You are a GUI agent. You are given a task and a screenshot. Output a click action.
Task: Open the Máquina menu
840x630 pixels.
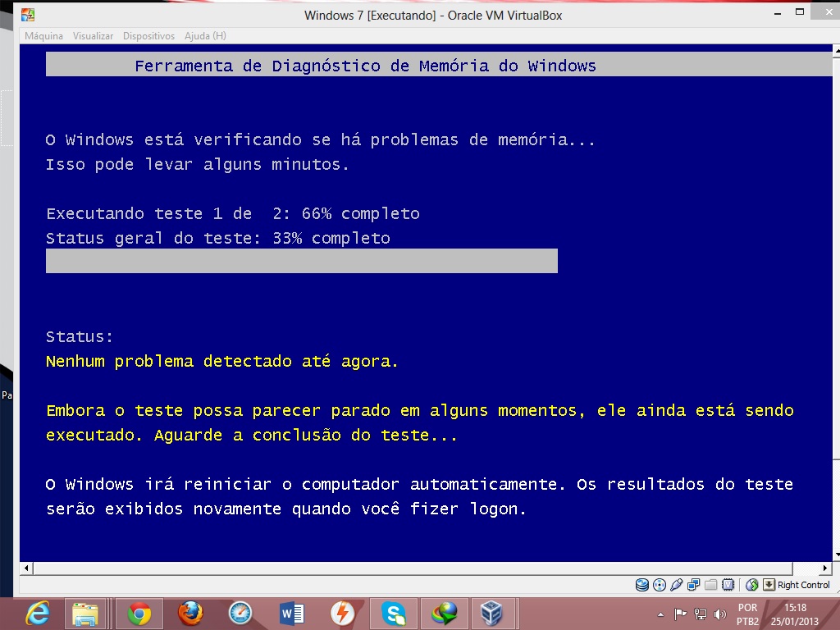point(43,36)
